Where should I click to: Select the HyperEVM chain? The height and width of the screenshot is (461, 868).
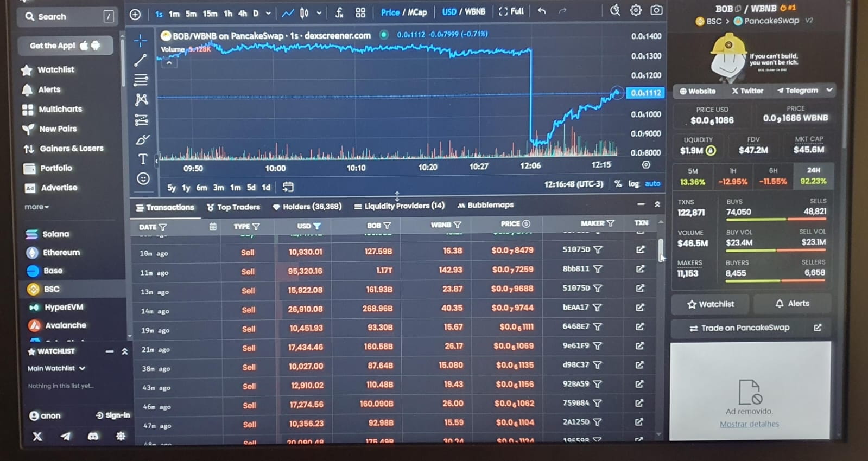click(x=56, y=307)
